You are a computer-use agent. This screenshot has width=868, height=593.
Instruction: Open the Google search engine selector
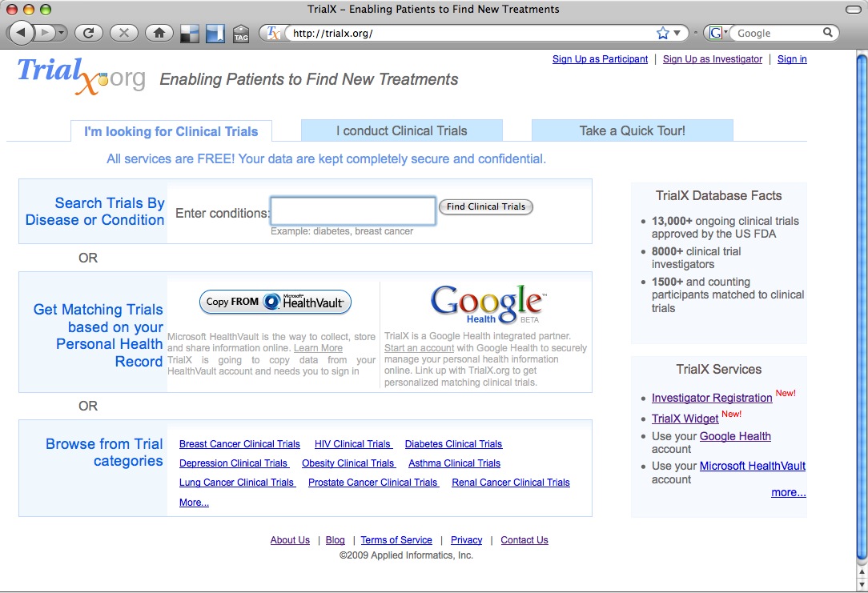tap(718, 33)
